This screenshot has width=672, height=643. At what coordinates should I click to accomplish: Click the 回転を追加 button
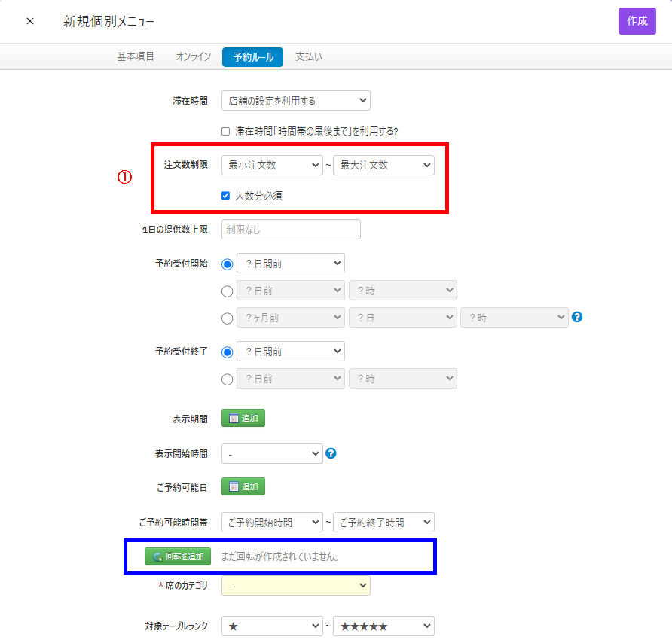[178, 556]
